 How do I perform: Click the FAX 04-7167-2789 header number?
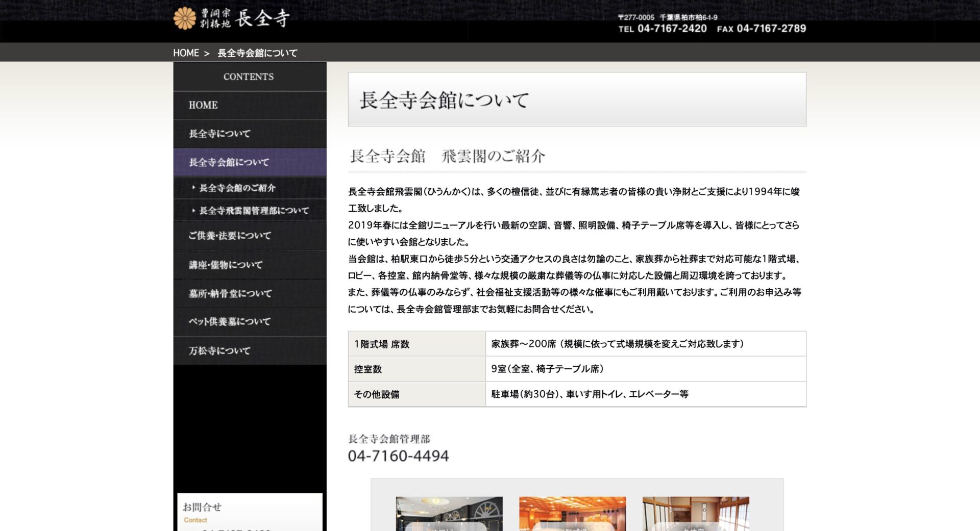point(761,29)
